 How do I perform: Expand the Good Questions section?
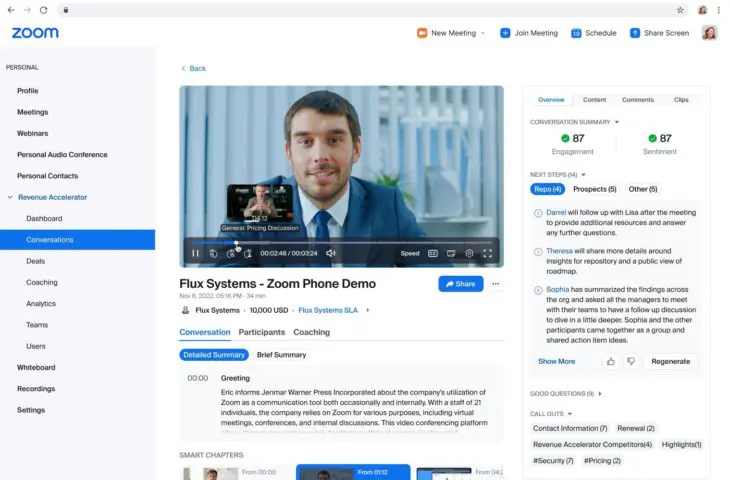pos(601,394)
